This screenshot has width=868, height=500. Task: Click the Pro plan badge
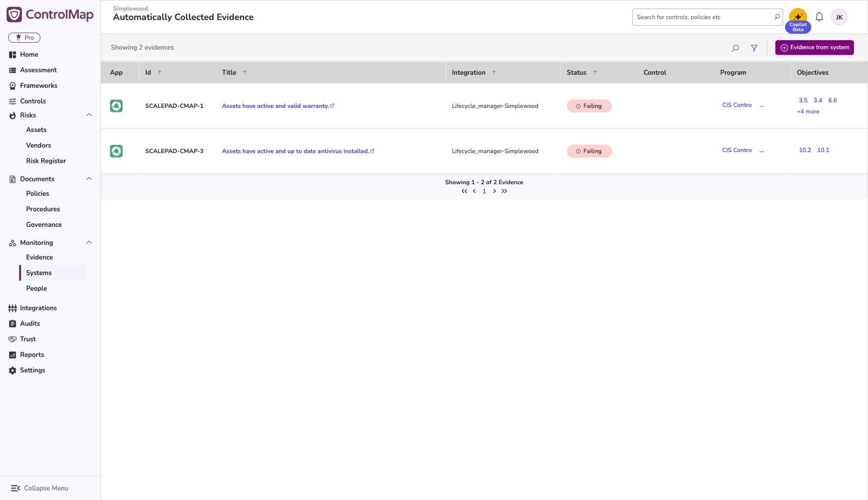click(24, 38)
